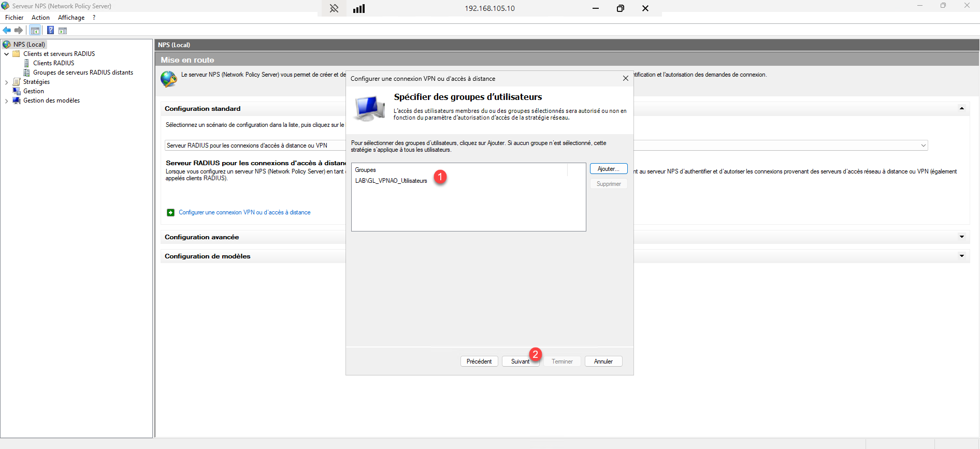Toggle the action pane toolbar icon
The width and height of the screenshot is (980, 449).
point(63,31)
